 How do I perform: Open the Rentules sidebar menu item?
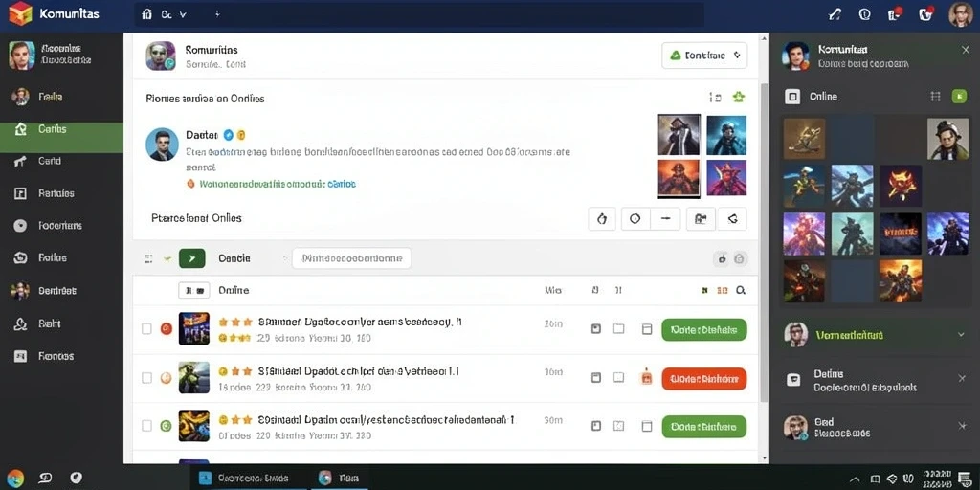(x=56, y=193)
